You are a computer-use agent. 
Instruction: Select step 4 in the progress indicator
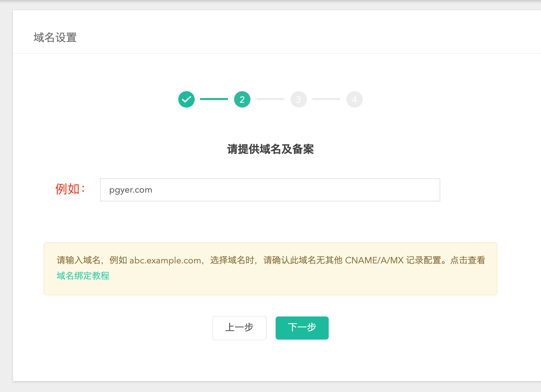coord(355,99)
